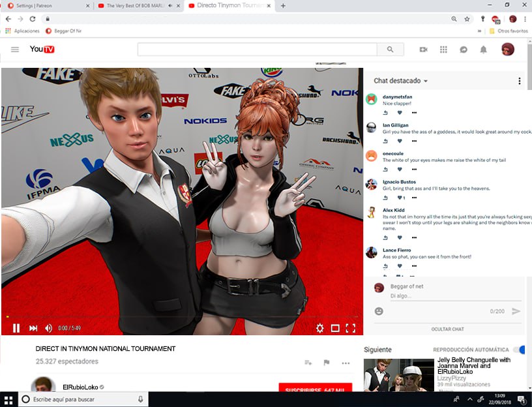This screenshot has width=532, height=407.
Task: Click the video progress bar
Action: [x=181, y=318]
